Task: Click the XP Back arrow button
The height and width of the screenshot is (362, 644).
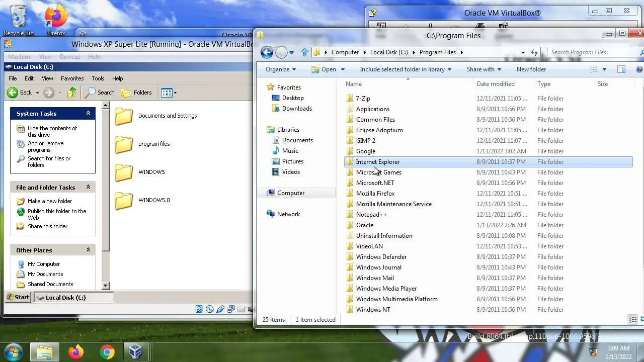Action: pos(20,93)
